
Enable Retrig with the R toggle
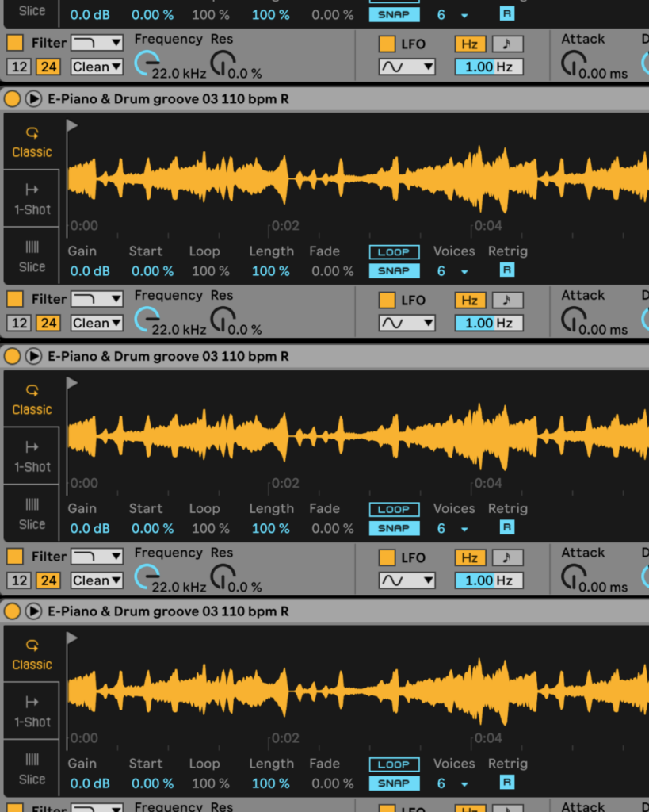506,270
